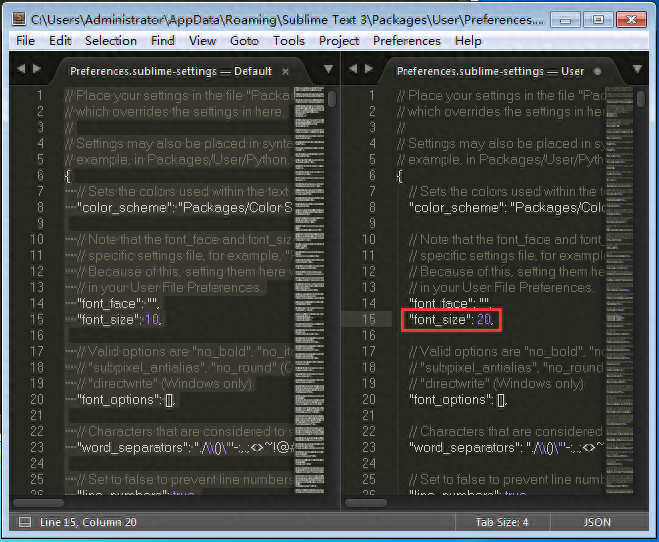659x542 pixels.
Task: Go to next tab in right pane
Action: [369, 68]
